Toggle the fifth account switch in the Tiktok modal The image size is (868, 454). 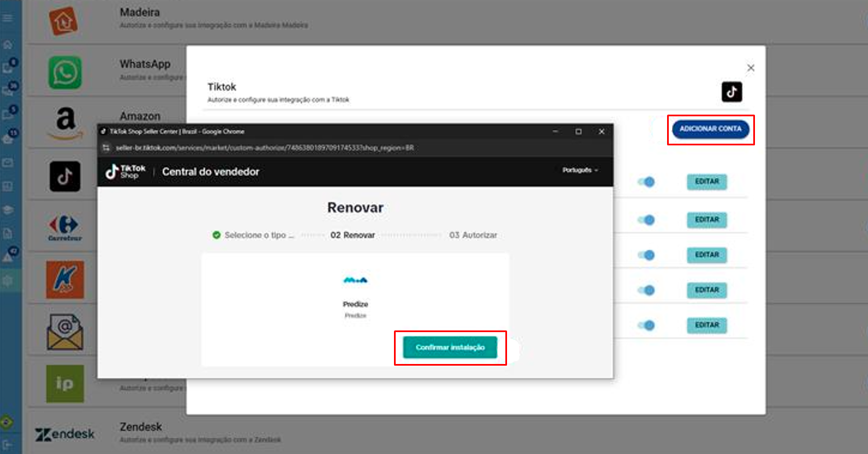tap(646, 325)
